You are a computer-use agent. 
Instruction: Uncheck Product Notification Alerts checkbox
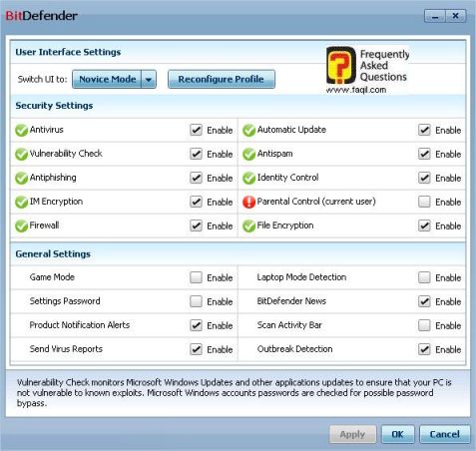[x=196, y=325]
